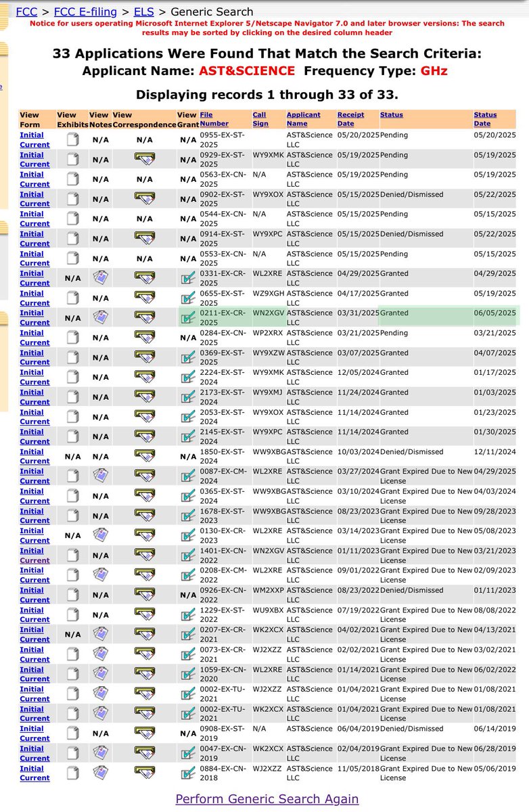The image size is (529, 812).
Task: Sort by Applicant Name column header
Action: 303,119
